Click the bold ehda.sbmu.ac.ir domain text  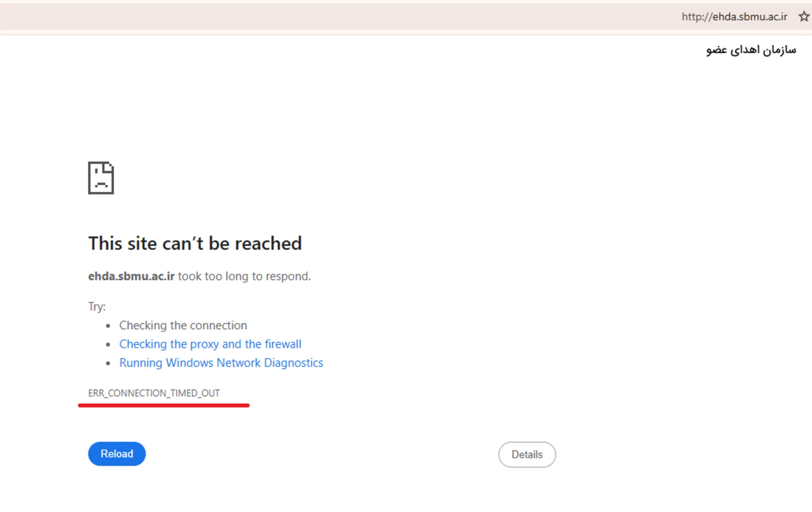tap(131, 276)
